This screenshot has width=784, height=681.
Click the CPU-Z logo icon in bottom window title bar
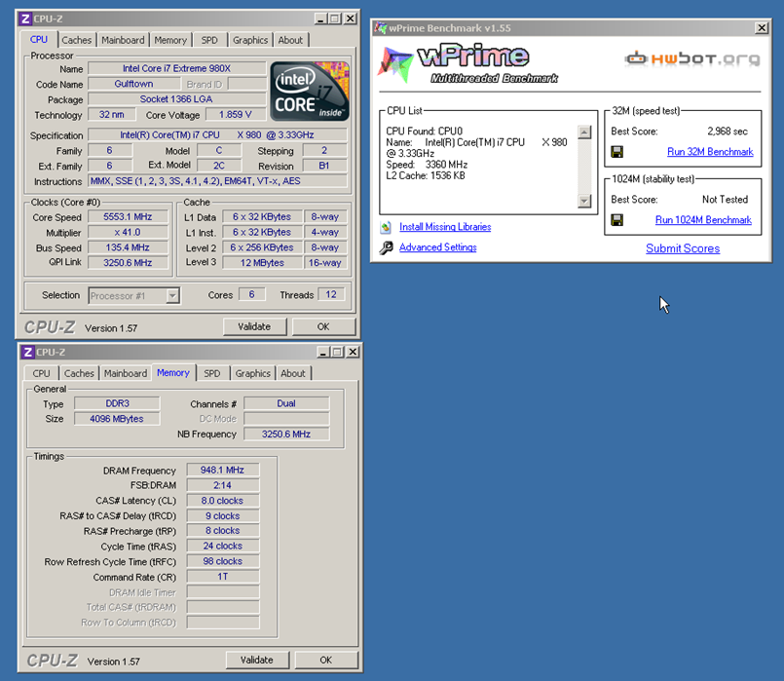28,352
